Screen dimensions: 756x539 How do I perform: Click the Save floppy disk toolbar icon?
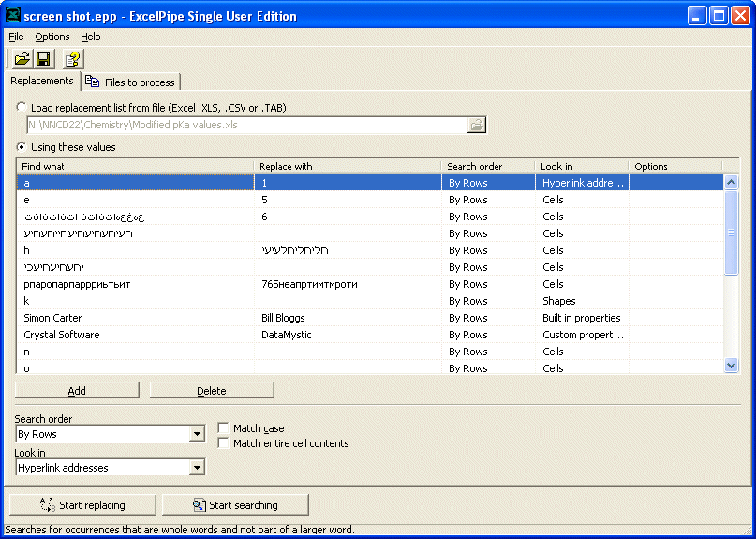tap(44, 60)
